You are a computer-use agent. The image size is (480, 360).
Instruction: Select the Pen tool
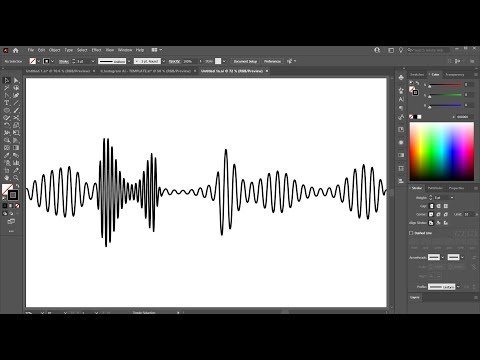click(6, 95)
